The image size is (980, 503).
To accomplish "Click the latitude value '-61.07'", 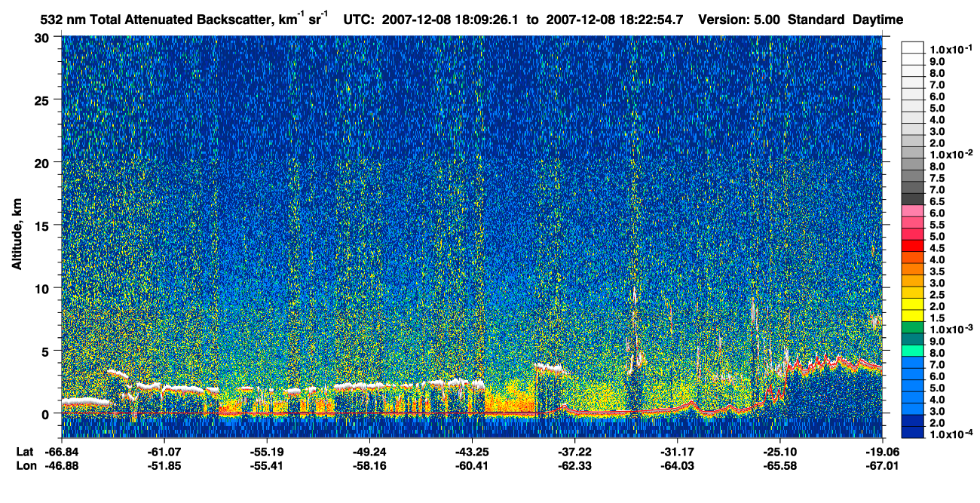I will point(164,452).
